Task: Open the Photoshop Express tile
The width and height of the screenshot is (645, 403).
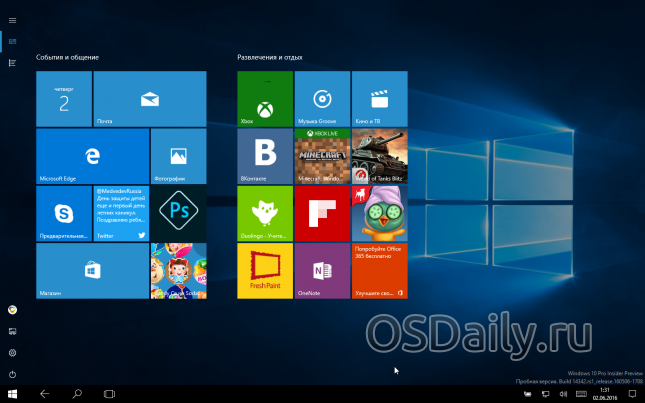Action: tap(178, 213)
